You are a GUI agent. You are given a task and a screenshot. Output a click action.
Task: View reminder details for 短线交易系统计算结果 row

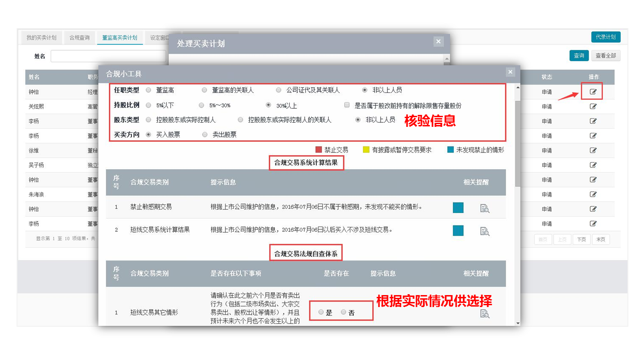pos(484,231)
